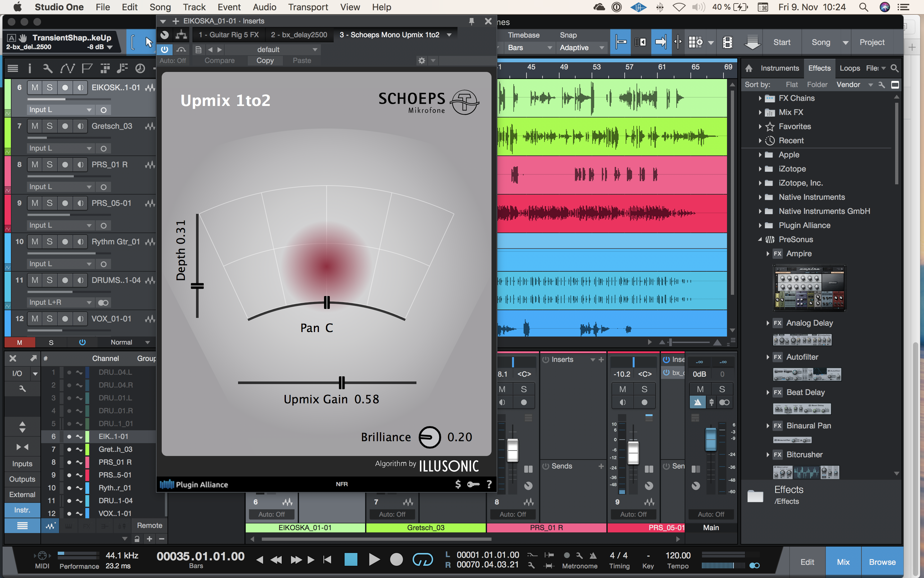The width and height of the screenshot is (924, 578).
Task: Open the wrench options icon in track list
Action: (47, 68)
